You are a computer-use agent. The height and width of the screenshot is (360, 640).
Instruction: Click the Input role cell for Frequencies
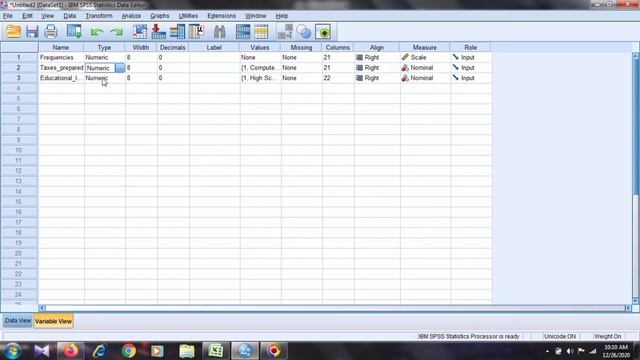click(x=471, y=58)
